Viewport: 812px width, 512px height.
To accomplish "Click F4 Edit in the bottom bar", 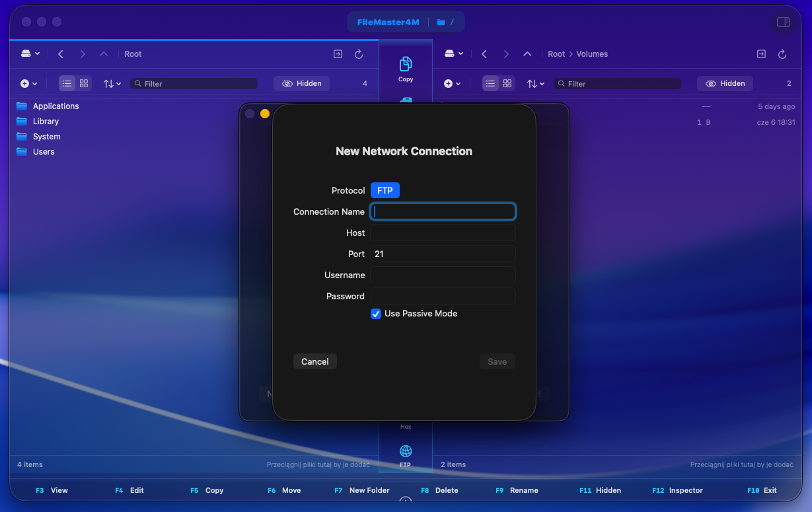I will tap(129, 490).
